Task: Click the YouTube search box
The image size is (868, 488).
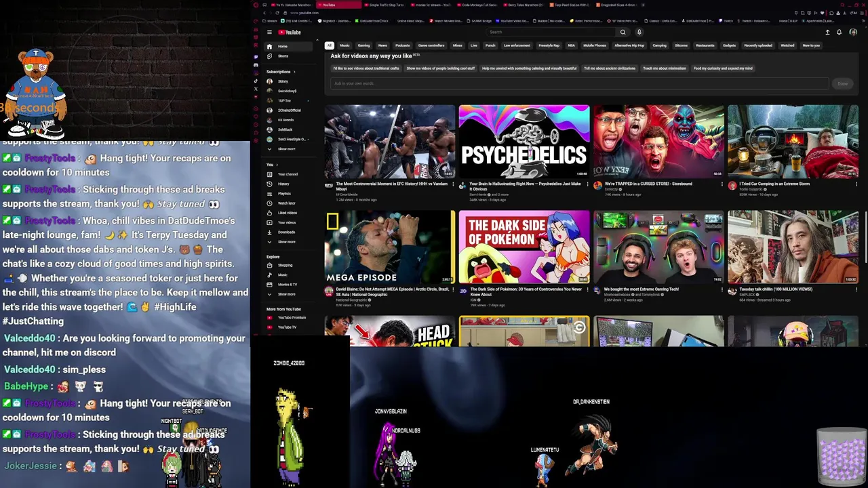Action: [x=551, y=32]
